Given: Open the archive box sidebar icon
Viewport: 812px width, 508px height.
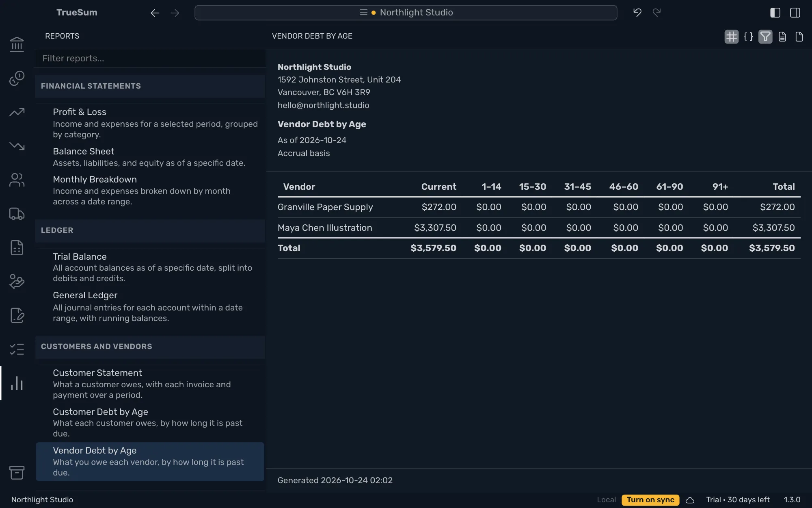Looking at the screenshot, I should click(x=17, y=472).
